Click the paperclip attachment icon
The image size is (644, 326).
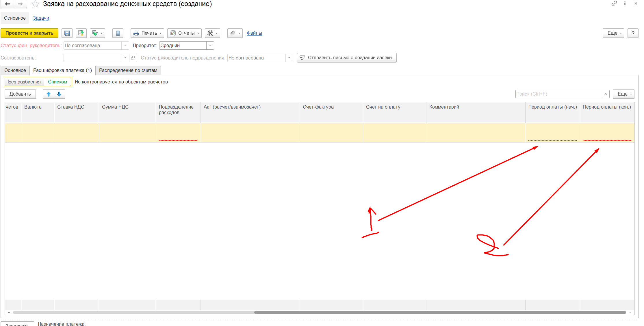[x=235, y=33]
